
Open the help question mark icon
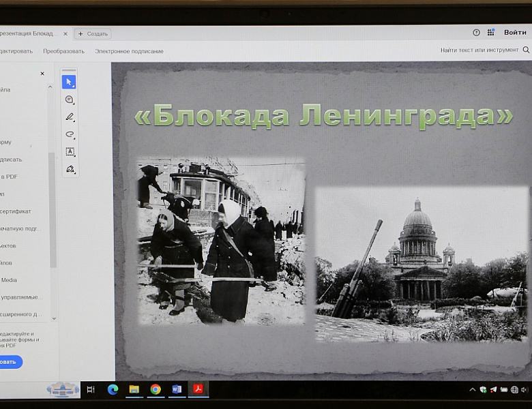coord(476,33)
